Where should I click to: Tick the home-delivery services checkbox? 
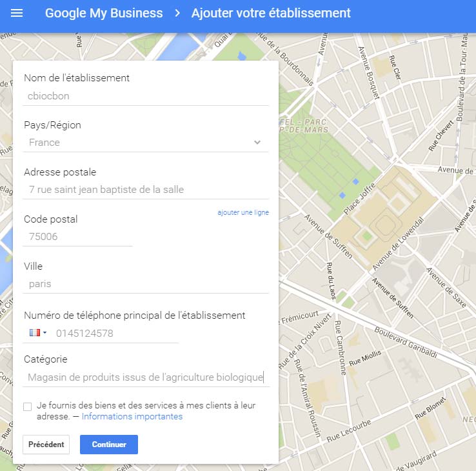point(27,406)
